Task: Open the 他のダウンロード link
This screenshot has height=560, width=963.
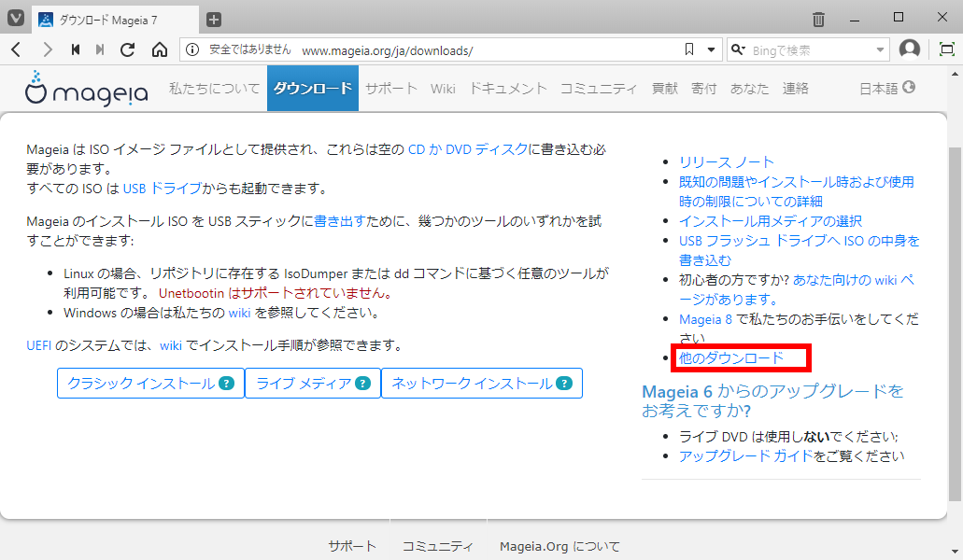Action: coord(730,358)
